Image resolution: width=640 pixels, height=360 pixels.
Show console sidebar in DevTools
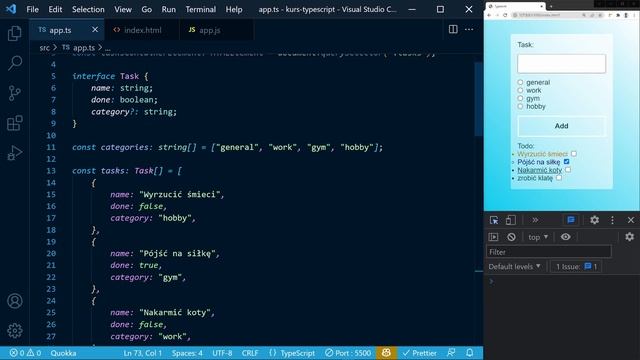(493, 237)
